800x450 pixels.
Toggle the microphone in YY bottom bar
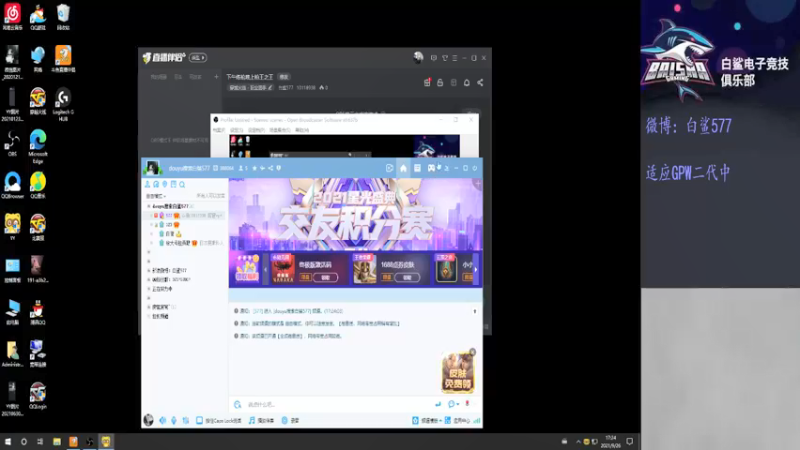(x=174, y=420)
